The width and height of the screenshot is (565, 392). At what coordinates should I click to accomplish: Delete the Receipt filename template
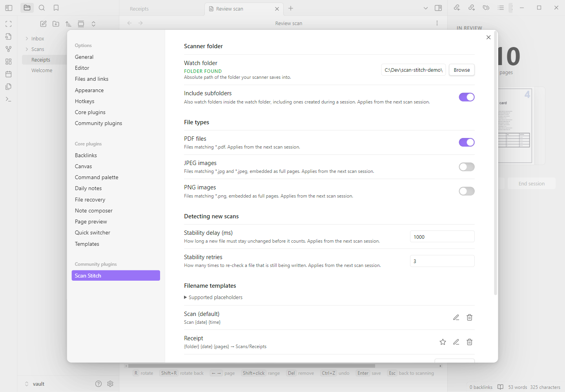(469, 342)
